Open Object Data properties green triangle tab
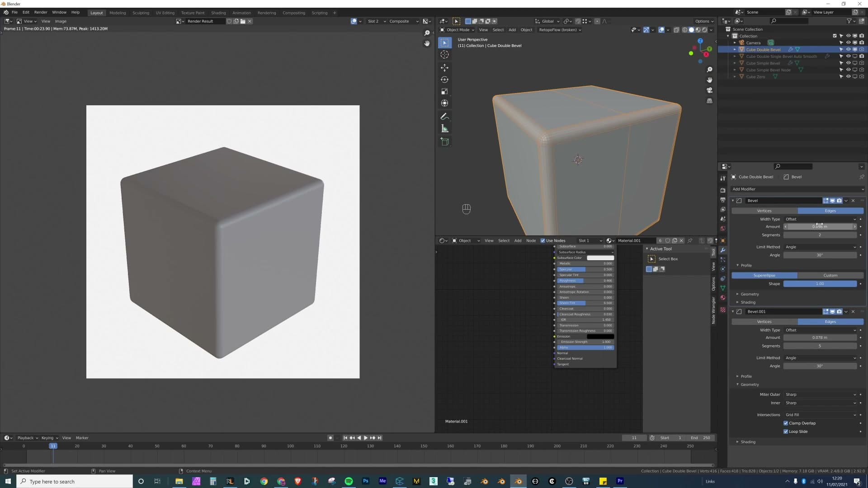Screen dimensions: 868x488 [x=723, y=288]
